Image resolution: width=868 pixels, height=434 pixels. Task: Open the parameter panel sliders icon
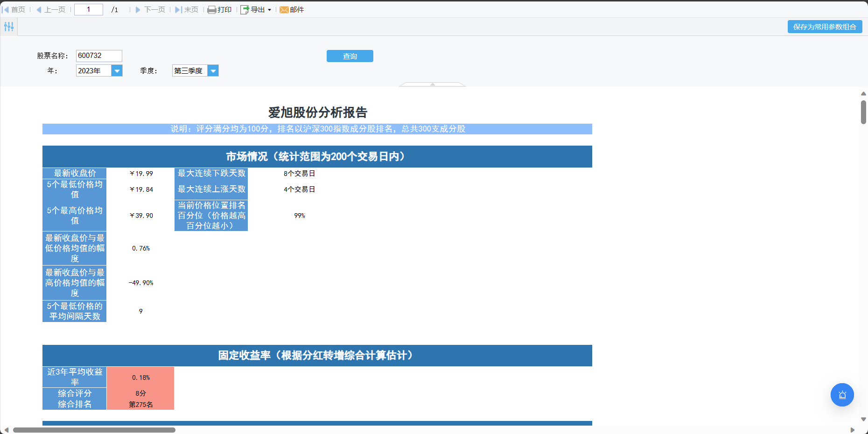click(9, 27)
